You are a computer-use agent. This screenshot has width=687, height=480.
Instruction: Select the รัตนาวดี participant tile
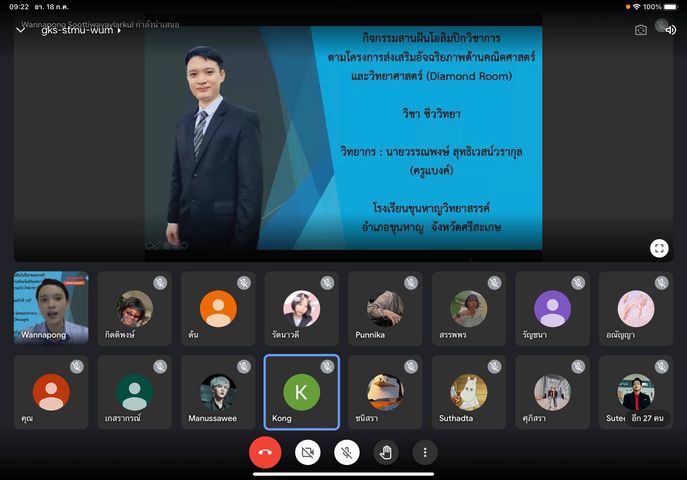(301, 308)
